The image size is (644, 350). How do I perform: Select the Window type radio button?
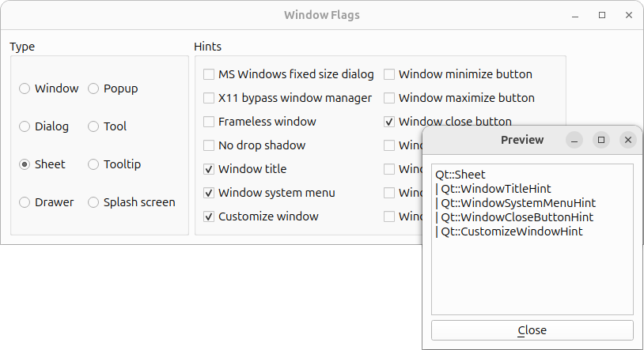(25, 88)
